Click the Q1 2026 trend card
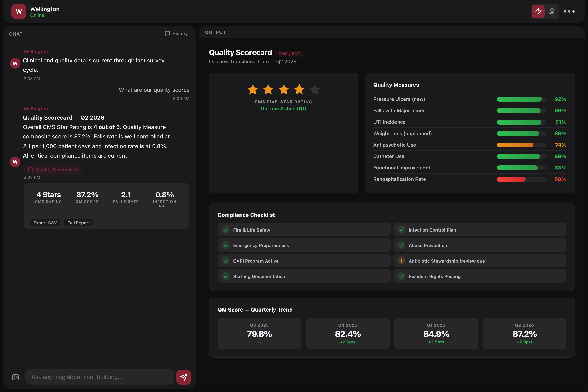 (x=436, y=333)
